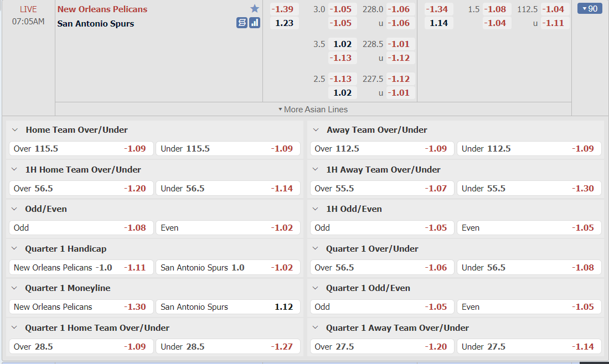The width and height of the screenshot is (609, 364).
Task: Open statistics chart icon for match
Action: 255,23
